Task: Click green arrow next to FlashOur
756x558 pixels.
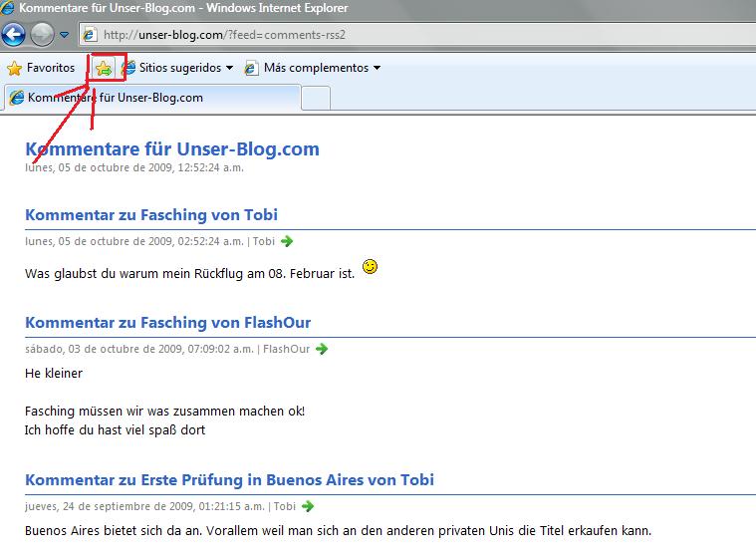Action: (x=322, y=349)
